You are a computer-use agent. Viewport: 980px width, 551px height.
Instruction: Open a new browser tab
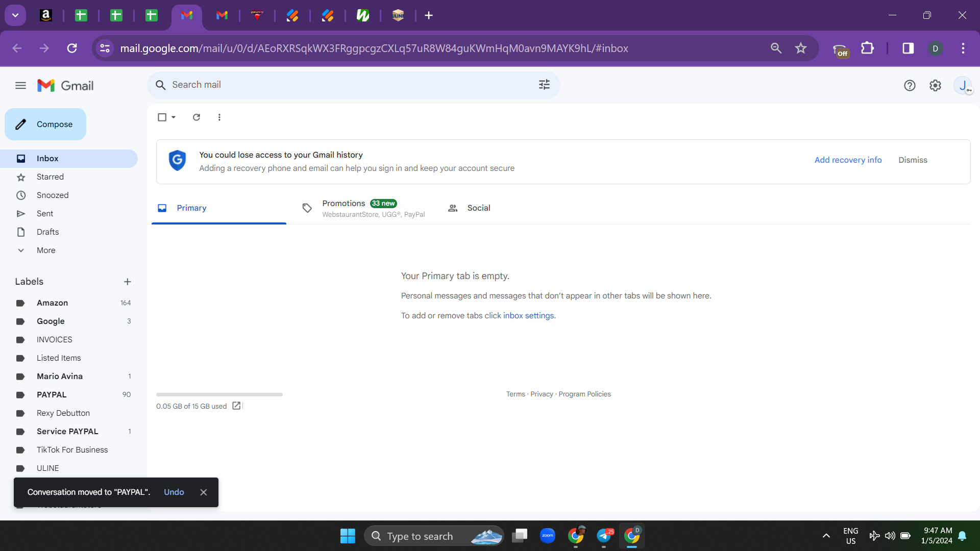[429, 15]
